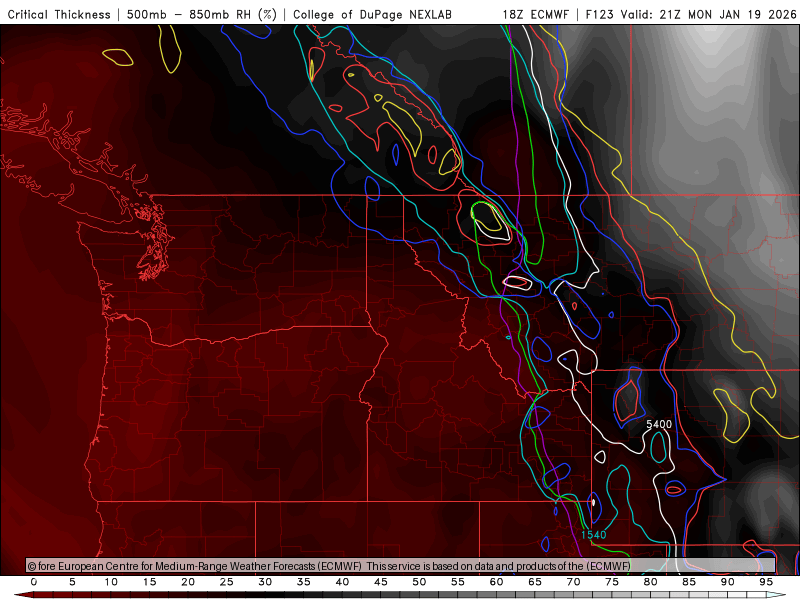Select the "18Z ECMWF" model run label
The width and height of the screenshot is (800, 600).
click(x=535, y=14)
